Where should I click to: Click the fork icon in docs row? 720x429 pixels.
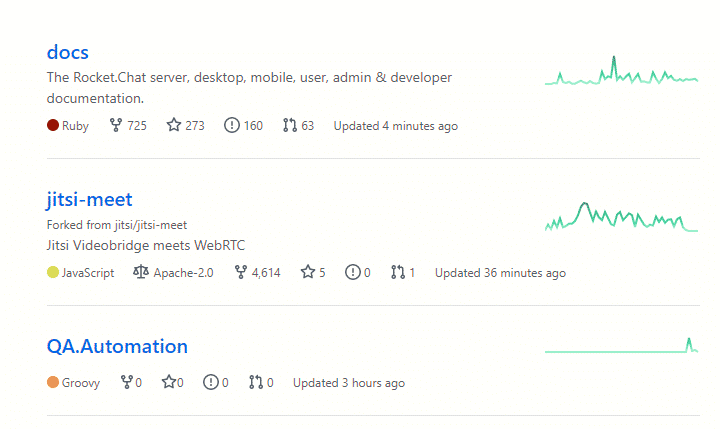click(x=116, y=125)
